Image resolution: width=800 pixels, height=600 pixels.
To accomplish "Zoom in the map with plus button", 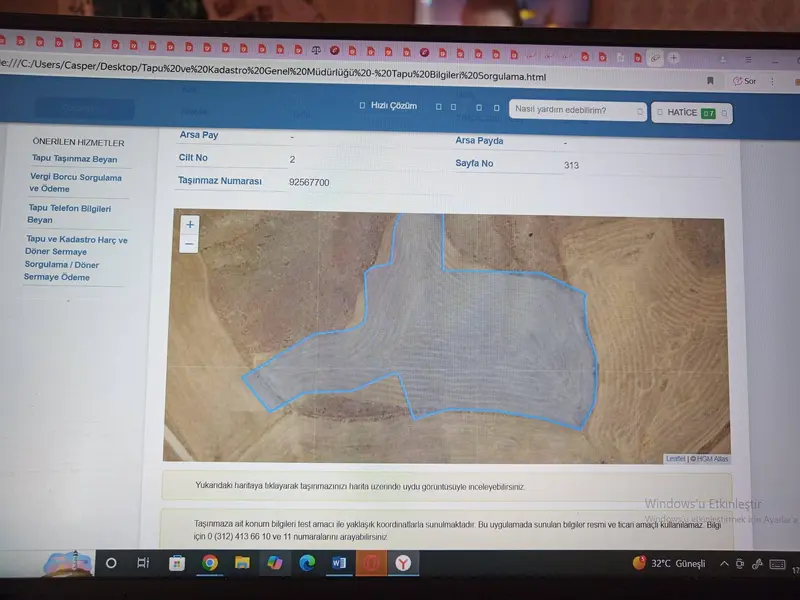I will click(190, 224).
